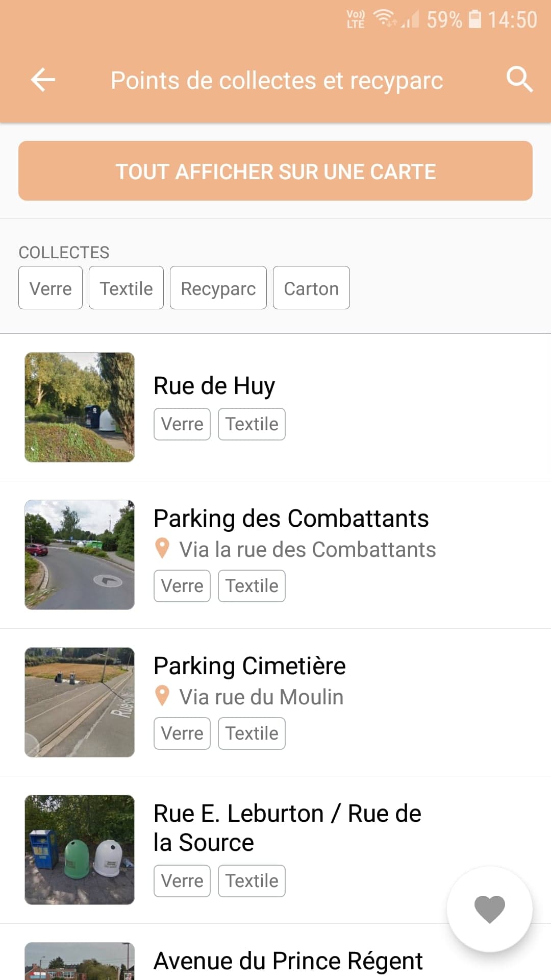Toggle the Recyparc collection filter
The width and height of the screenshot is (551, 980).
click(x=218, y=288)
